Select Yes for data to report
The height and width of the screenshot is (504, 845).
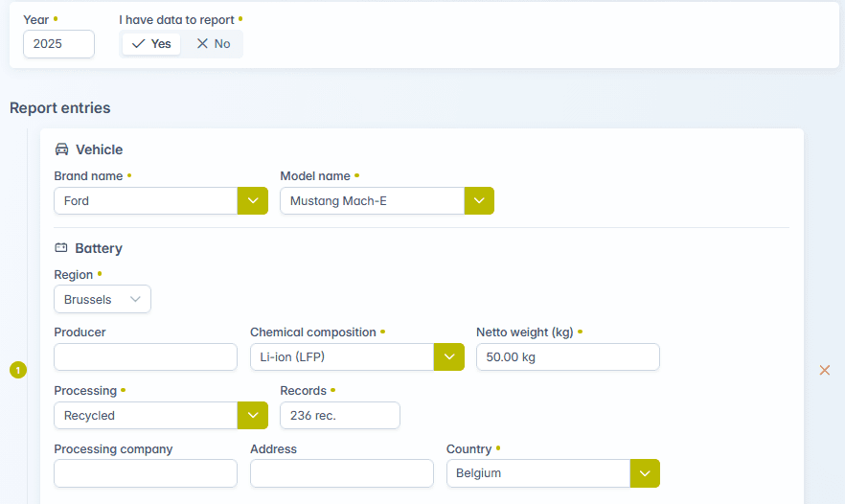tap(151, 44)
